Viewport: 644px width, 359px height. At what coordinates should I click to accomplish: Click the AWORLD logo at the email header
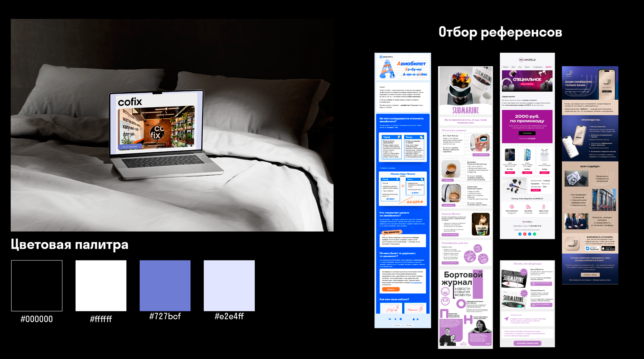527,59
